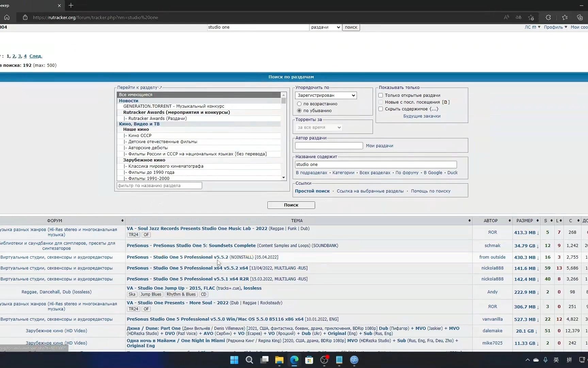Click 'Мои раздачи' link
588x368 pixels.
click(379, 146)
